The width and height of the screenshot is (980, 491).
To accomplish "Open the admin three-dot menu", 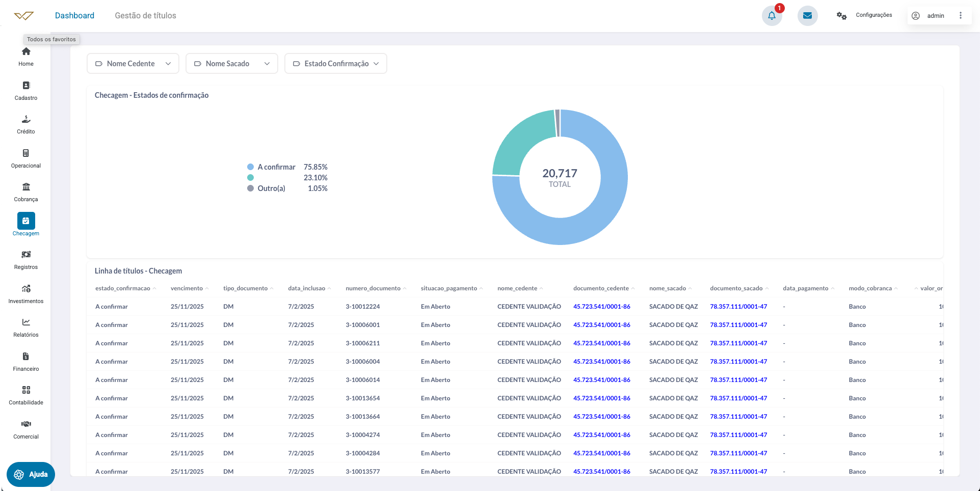I will point(961,16).
